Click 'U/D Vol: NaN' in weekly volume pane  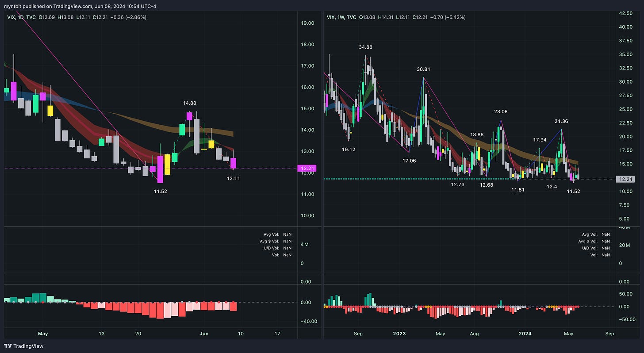[595, 248]
